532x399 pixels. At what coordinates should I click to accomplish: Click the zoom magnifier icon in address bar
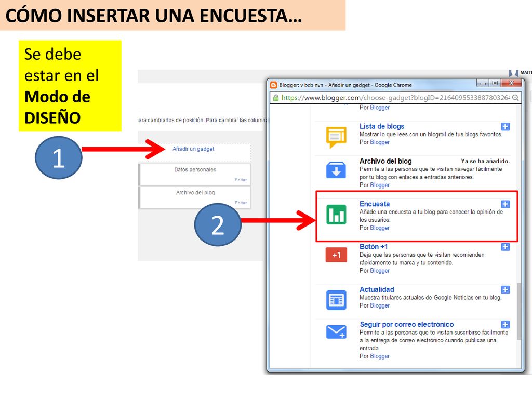click(x=515, y=98)
